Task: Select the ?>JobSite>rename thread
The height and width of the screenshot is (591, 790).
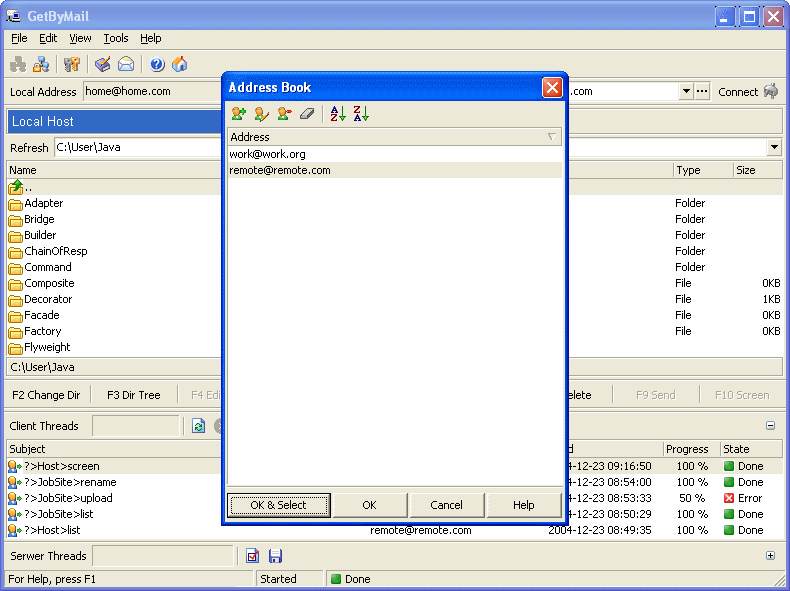Action: coord(114,482)
